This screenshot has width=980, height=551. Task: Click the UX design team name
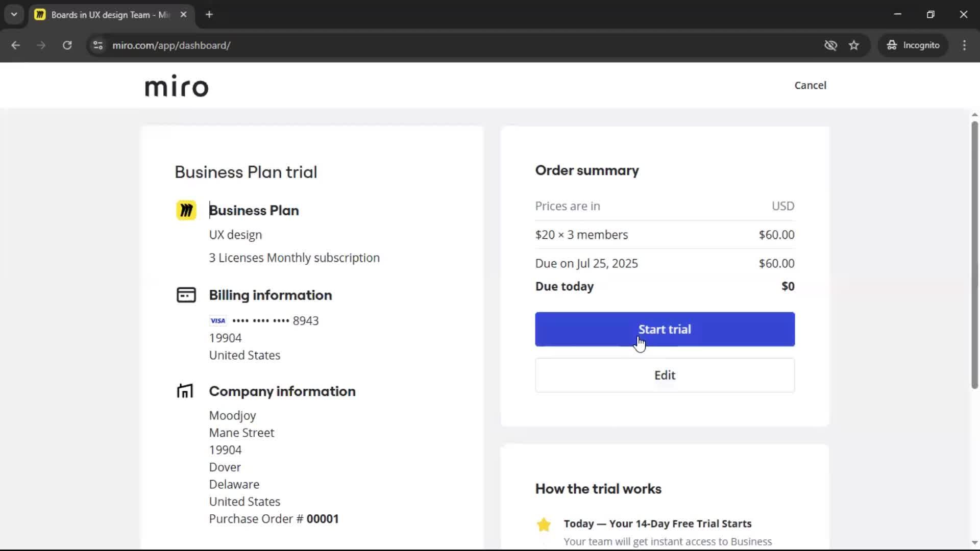point(235,235)
